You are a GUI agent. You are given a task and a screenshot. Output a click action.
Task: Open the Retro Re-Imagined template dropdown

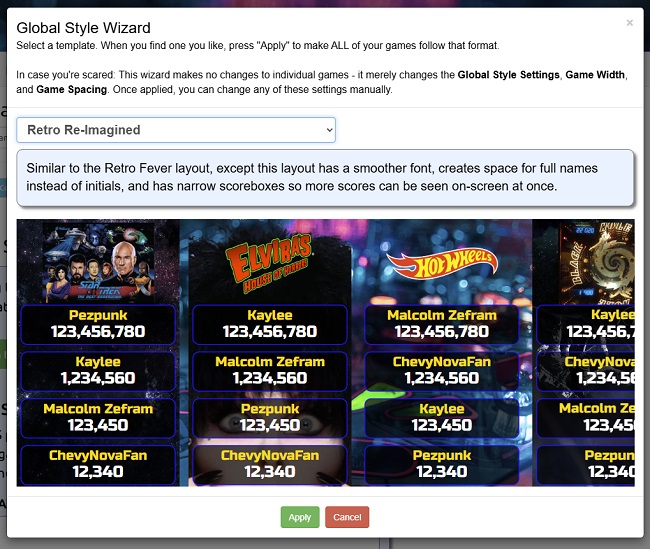pyautogui.click(x=176, y=130)
